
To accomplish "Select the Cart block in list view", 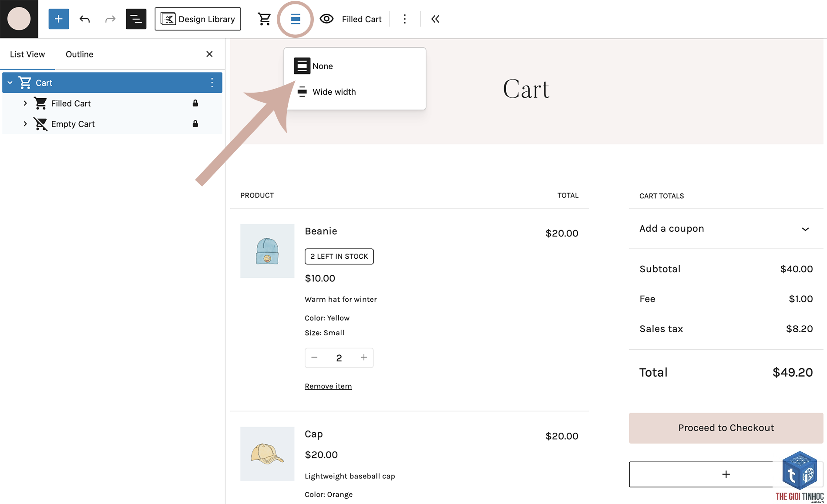I will (x=112, y=83).
